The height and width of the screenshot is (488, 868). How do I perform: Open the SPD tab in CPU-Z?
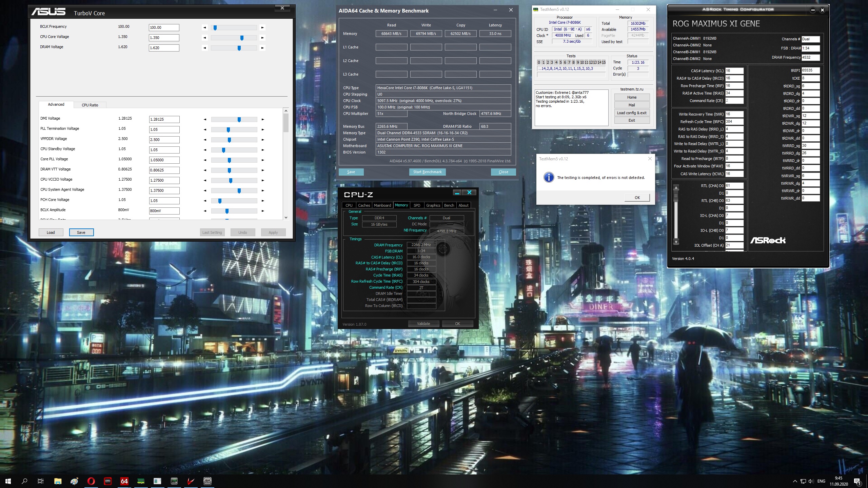tap(417, 205)
